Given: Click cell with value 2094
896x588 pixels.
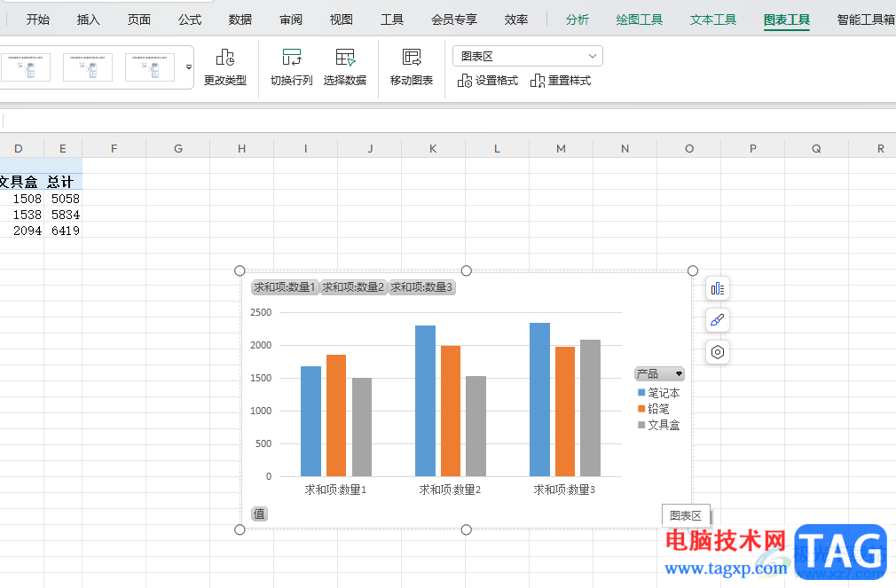Looking at the screenshot, I should [x=21, y=231].
